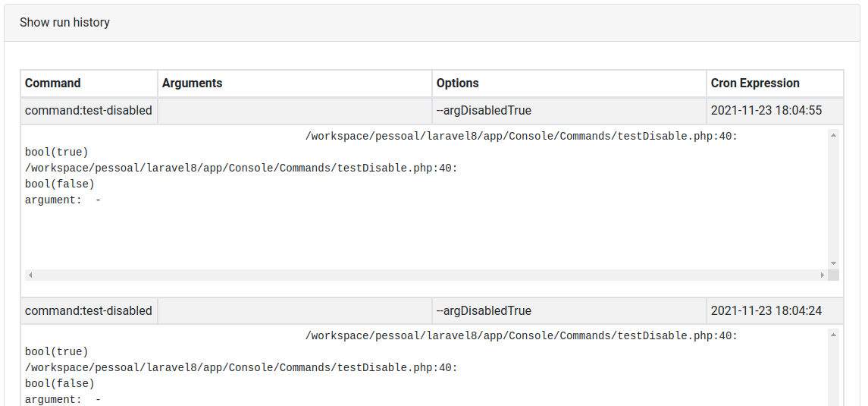The image size is (868, 406).
Task: Click vertical scrollbar track of first output
Action: click(x=833, y=199)
